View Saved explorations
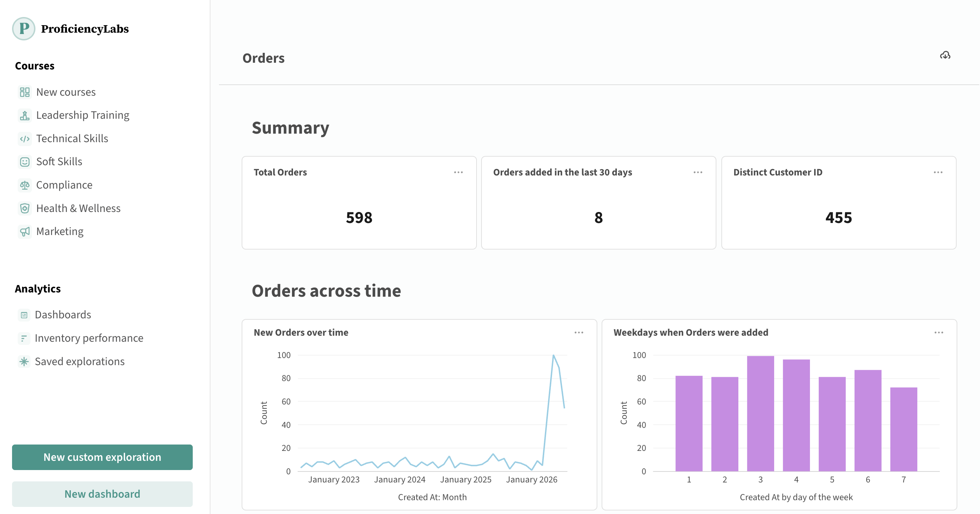This screenshot has width=980, height=514. click(x=79, y=361)
